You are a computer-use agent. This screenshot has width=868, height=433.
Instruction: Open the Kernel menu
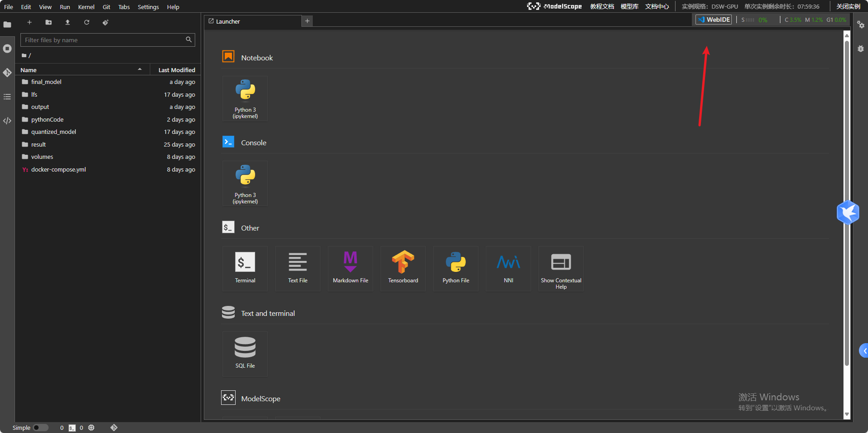pyautogui.click(x=86, y=7)
